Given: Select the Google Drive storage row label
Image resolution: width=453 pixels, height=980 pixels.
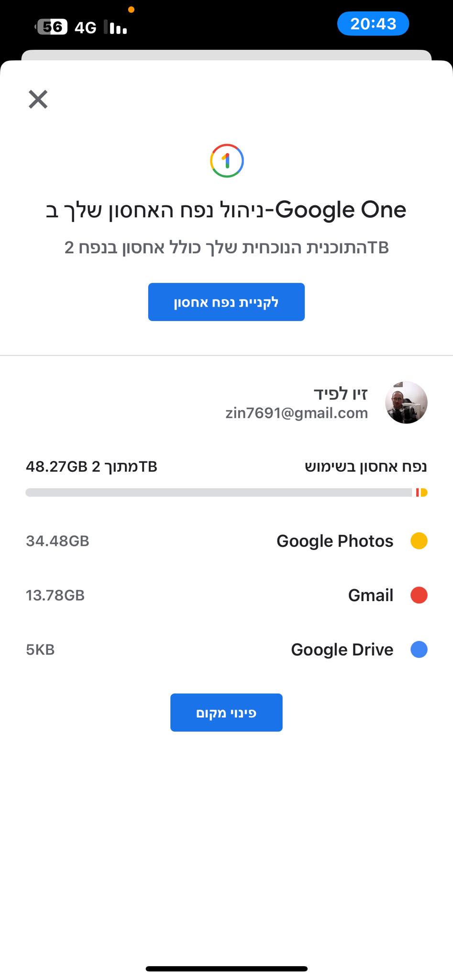Looking at the screenshot, I should (x=342, y=650).
